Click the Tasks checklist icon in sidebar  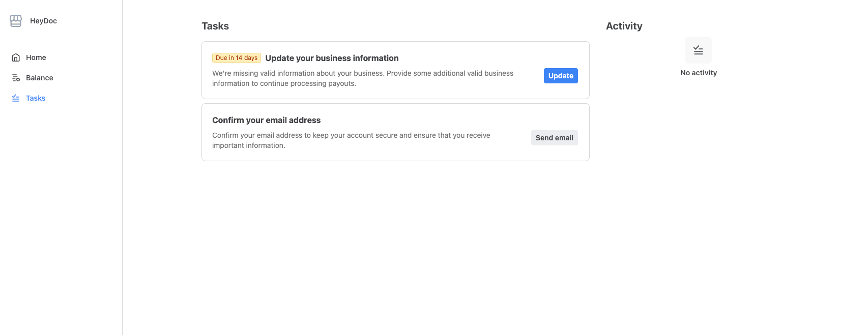(x=15, y=98)
